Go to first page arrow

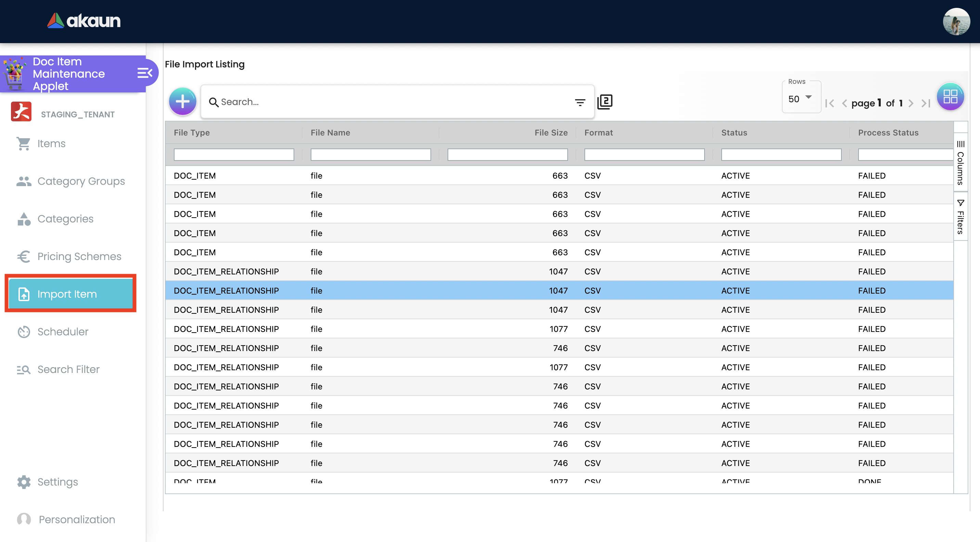(x=830, y=103)
